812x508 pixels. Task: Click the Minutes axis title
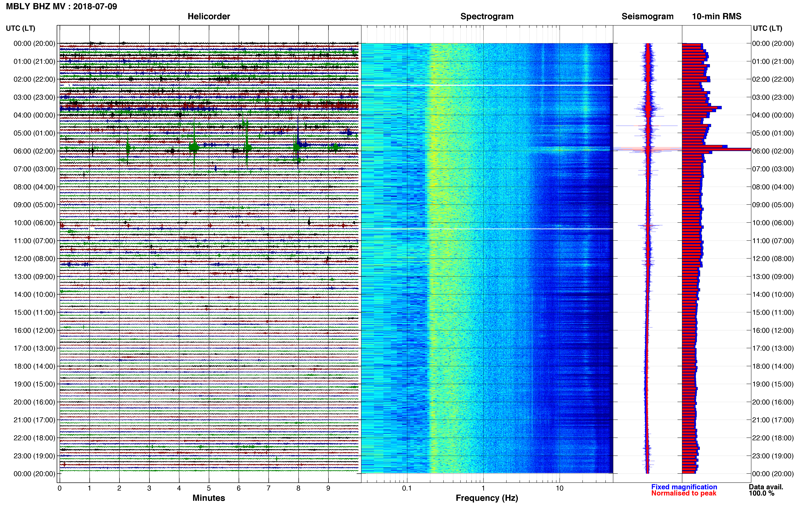(x=209, y=498)
